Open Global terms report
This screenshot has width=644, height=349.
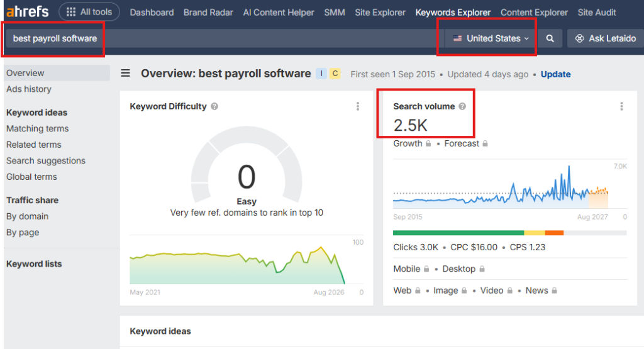tap(31, 177)
